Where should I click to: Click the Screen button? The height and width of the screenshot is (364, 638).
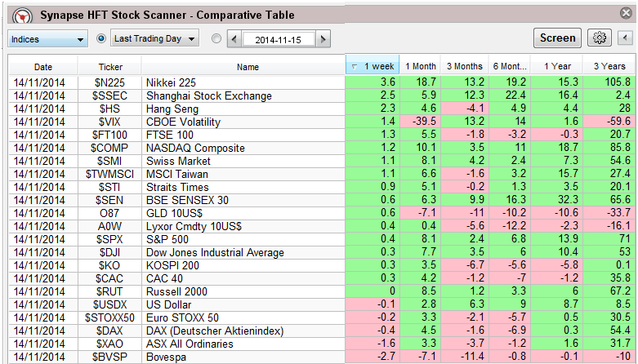[x=558, y=38]
